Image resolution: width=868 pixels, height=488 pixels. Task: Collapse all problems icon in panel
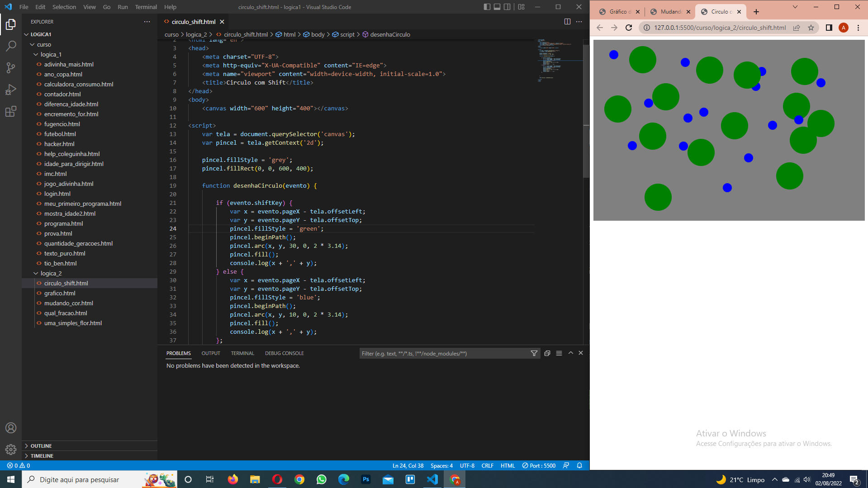(x=547, y=353)
